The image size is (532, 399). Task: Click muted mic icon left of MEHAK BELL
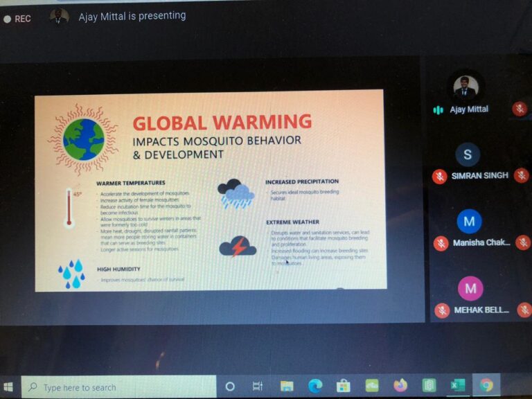[x=442, y=310]
